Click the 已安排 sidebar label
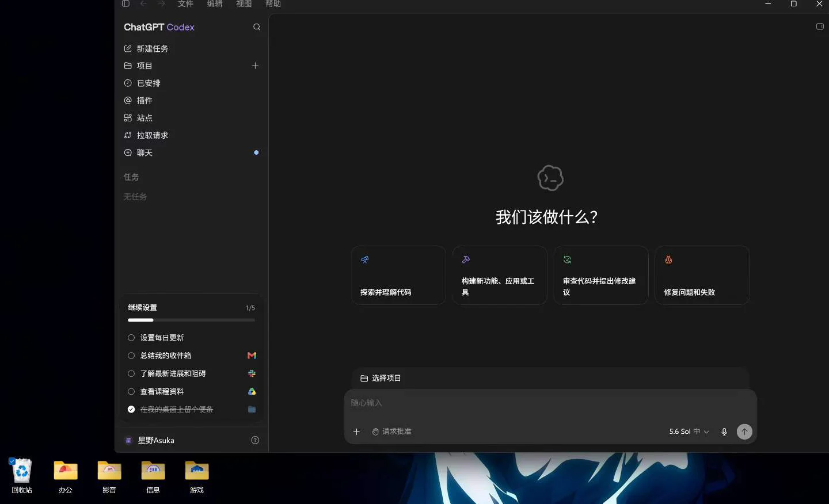 pos(149,83)
